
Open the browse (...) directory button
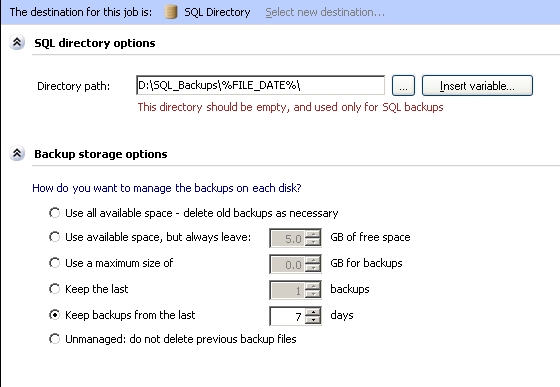403,86
